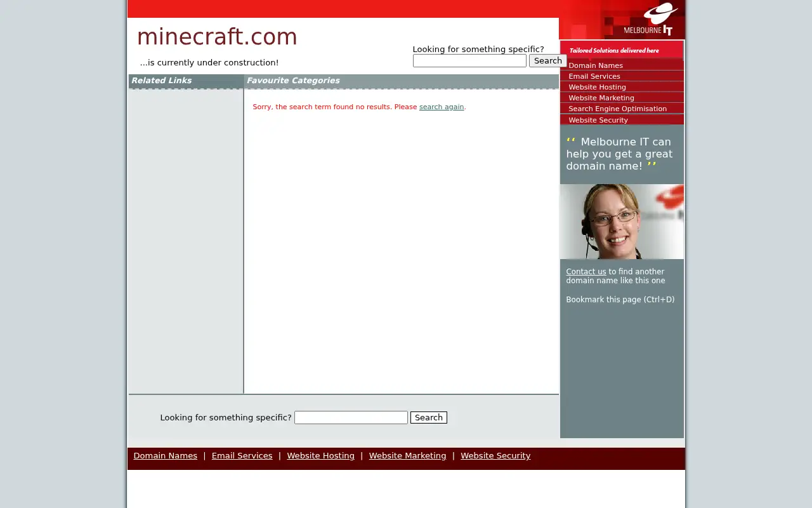Image resolution: width=812 pixels, height=508 pixels.
Task: Click Website Hosting footer link
Action: click(320, 455)
